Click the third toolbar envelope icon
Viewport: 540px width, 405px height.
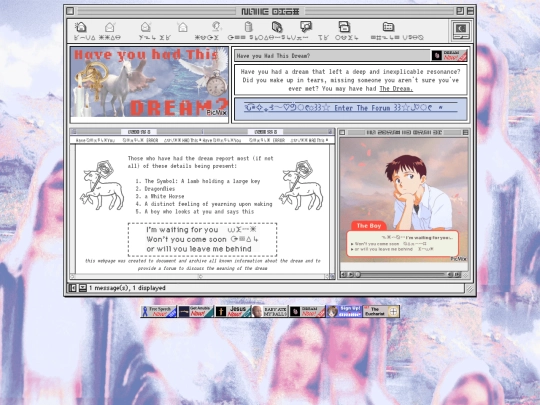(146, 27)
